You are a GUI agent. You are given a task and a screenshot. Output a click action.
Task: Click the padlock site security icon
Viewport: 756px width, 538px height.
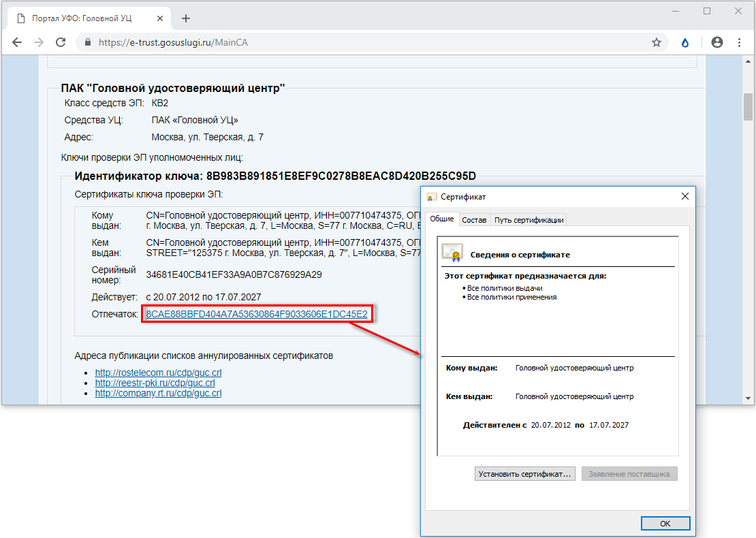point(88,42)
